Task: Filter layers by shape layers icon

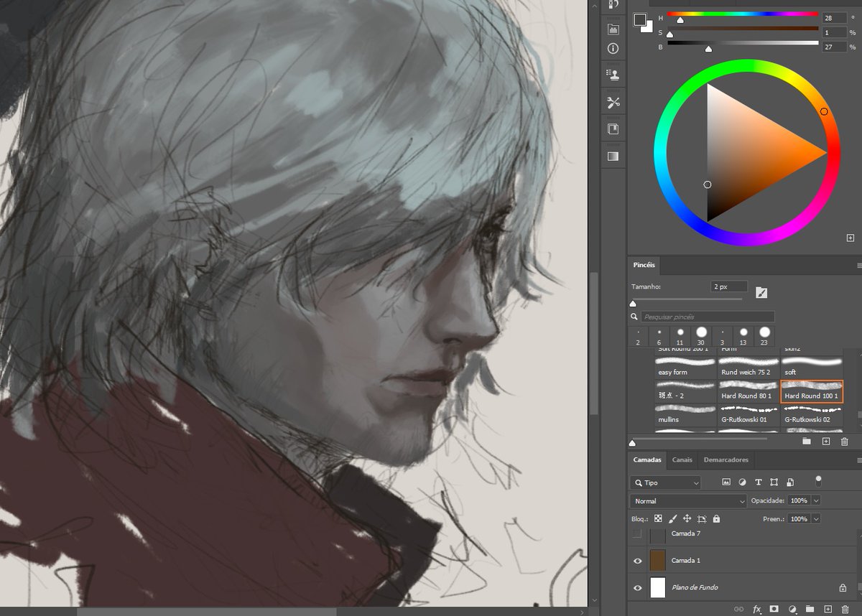Action: pyautogui.click(x=774, y=482)
